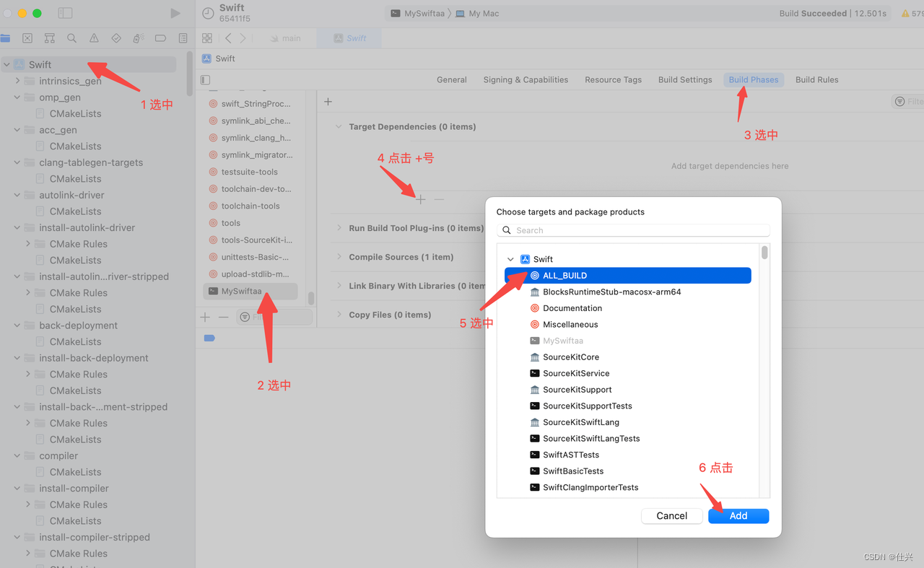Click the source control clock icon
The width and height of the screenshot is (924, 568).
point(208,13)
